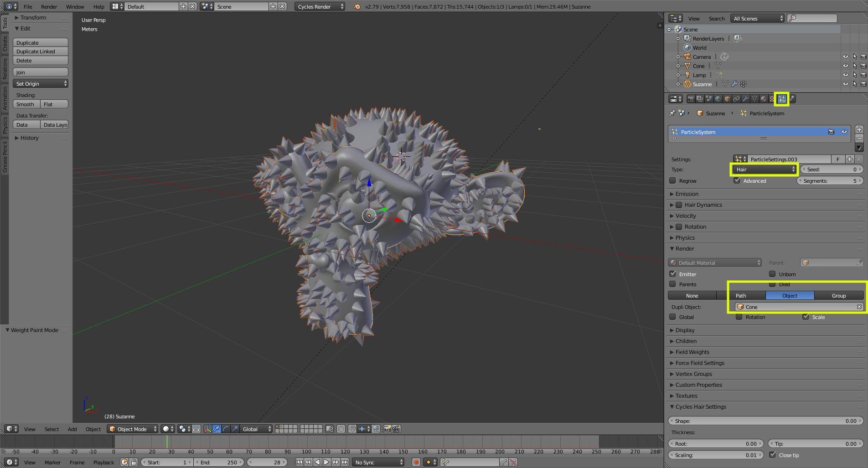The image size is (868, 468).
Task: Hide Cone via outliner eye icon
Action: point(846,66)
